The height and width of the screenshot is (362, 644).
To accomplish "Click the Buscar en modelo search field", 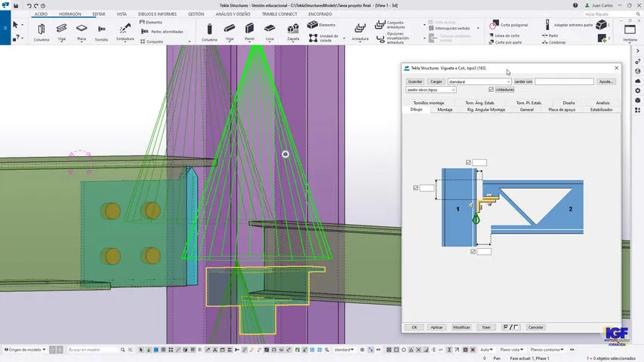I will pos(93,350).
